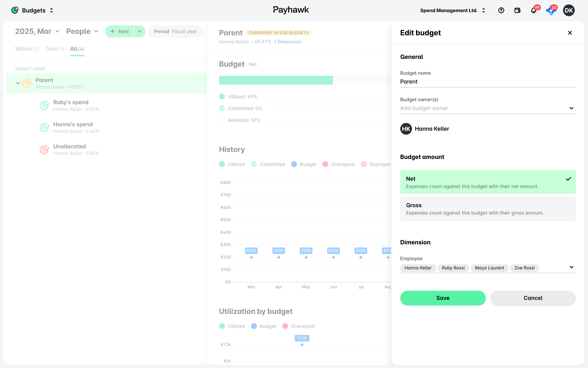Toggle Committed legend in History chart

click(268, 164)
